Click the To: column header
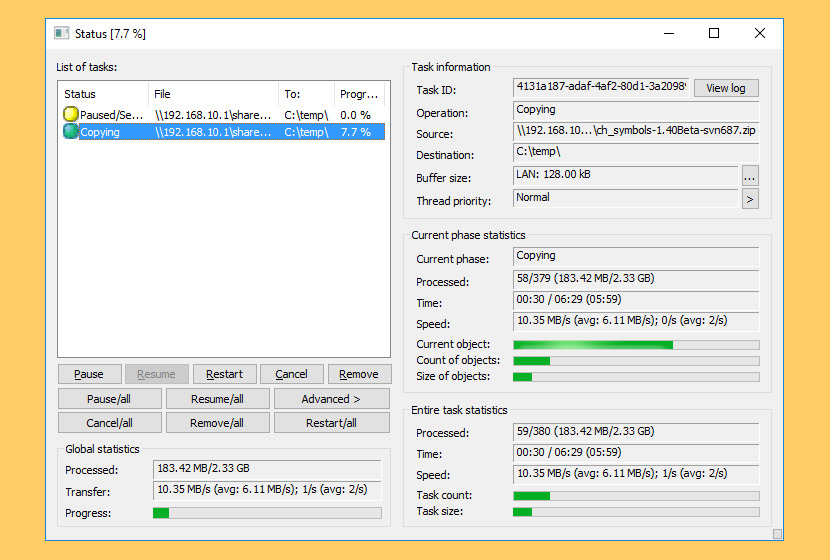This screenshot has height=560, width=830. point(305,94)
